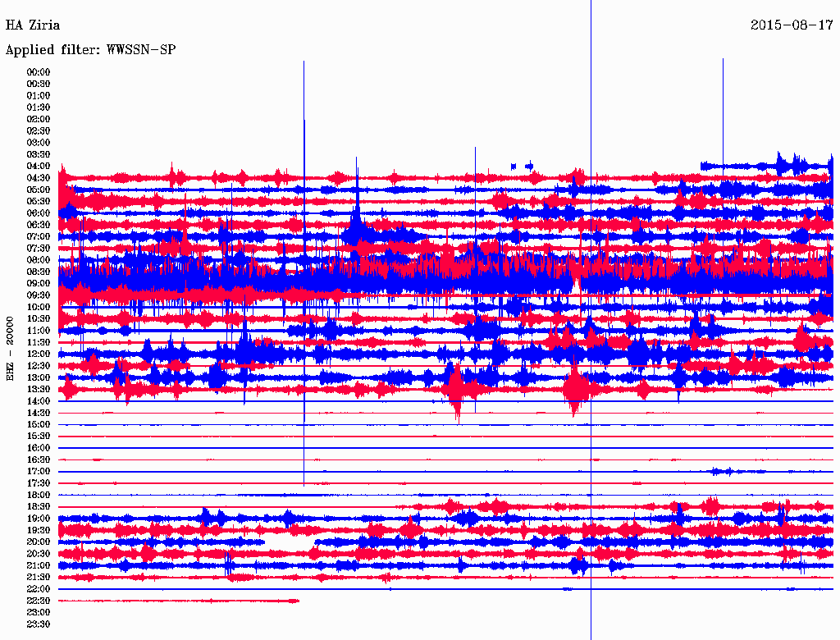
Task: Select the 04:30 time label
Action: pos(39,178)
